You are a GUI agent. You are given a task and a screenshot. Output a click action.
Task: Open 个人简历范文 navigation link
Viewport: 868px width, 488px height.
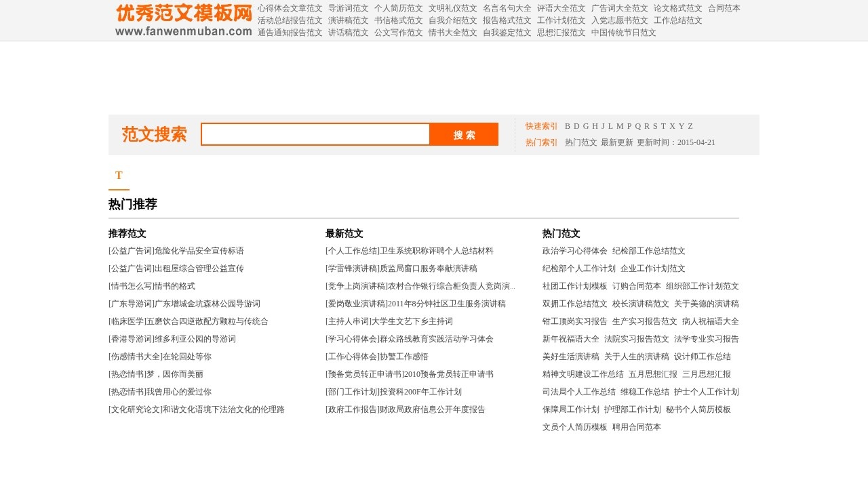[398, 8]
